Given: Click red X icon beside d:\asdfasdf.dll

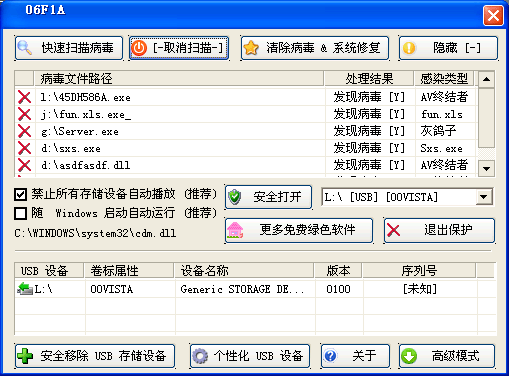Looking at the screenshot, I should point(24,165).
